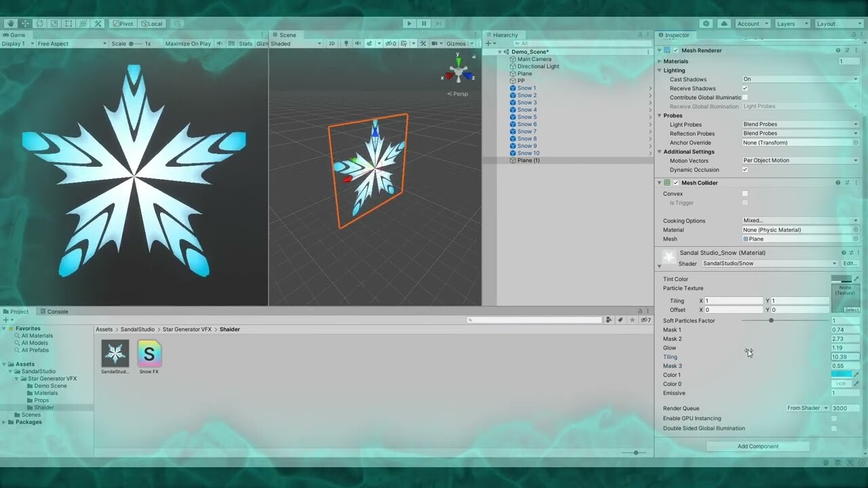Click the Add Component button
Screen dimensions: 868x488
coord(757,446)
